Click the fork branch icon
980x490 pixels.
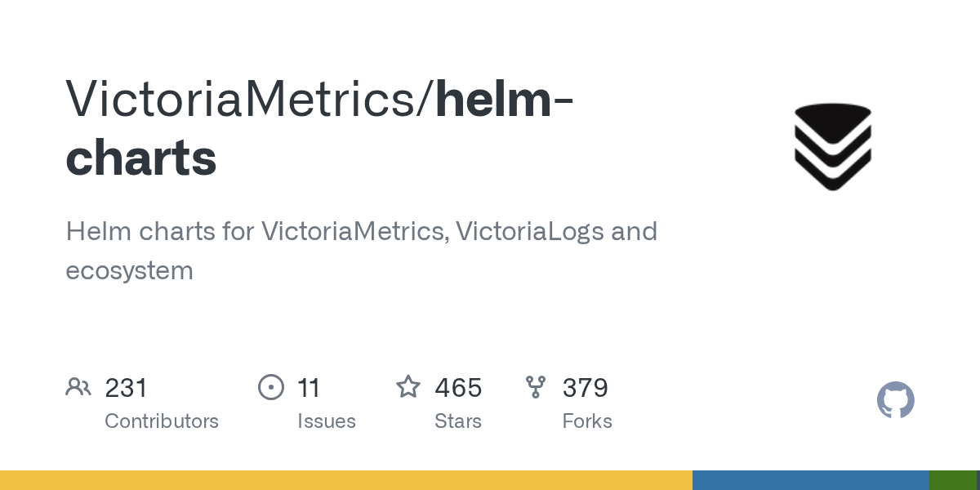point(536,387)
